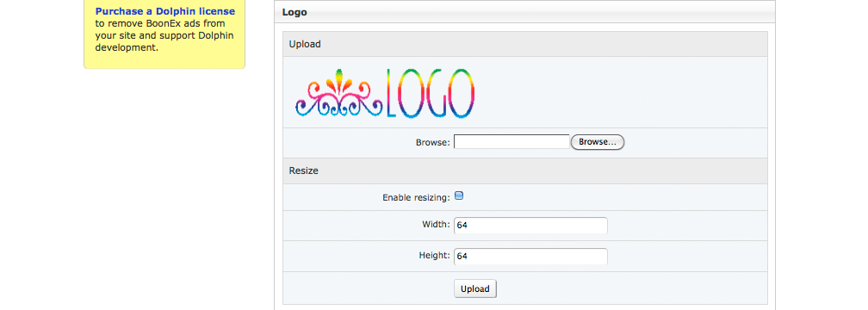Click the Width label text

436,225
